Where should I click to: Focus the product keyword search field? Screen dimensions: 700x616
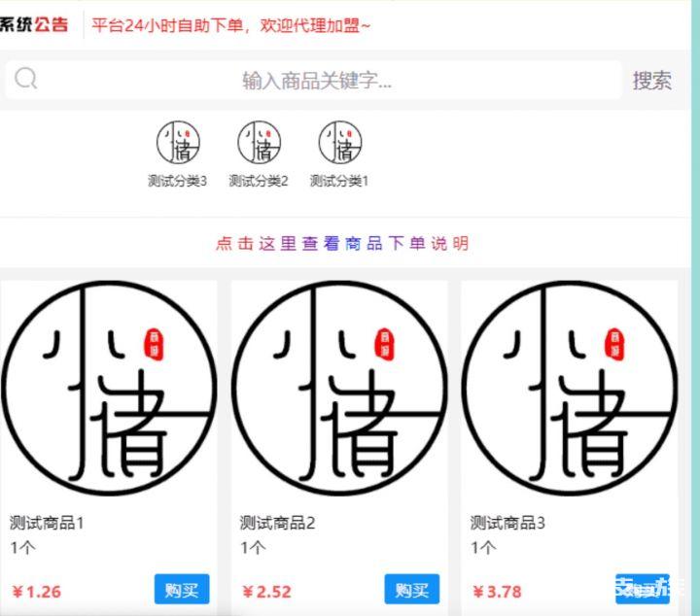[x=313, y=80]
